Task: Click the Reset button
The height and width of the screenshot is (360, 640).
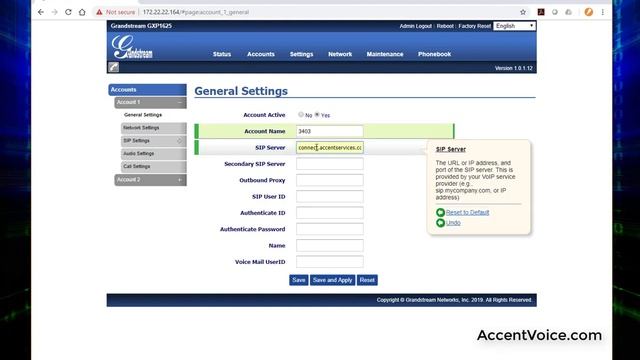Action: click(367, 280)
